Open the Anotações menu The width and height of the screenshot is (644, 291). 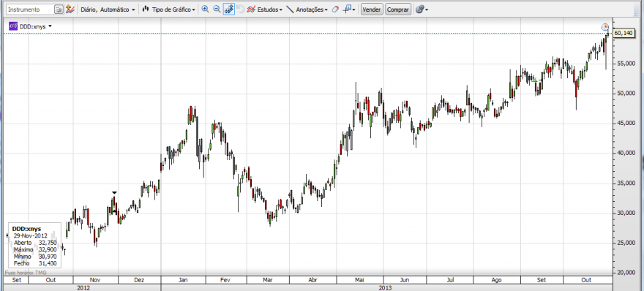tap(307, 9)
